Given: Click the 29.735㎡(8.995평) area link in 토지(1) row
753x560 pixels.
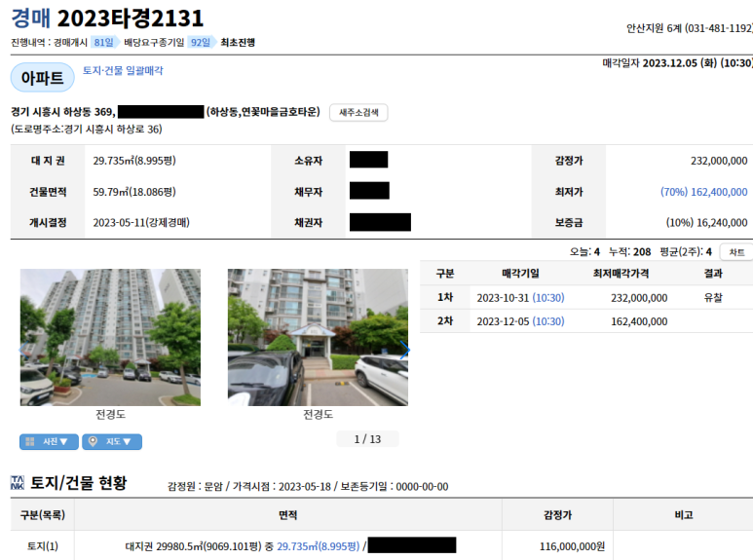Looking at the screenshot, I should click(318, 546).
